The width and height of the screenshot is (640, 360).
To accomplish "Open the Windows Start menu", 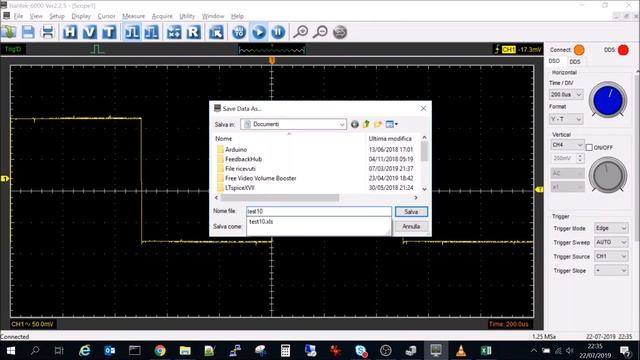I will pyautogui.click(x=11, y=351).
